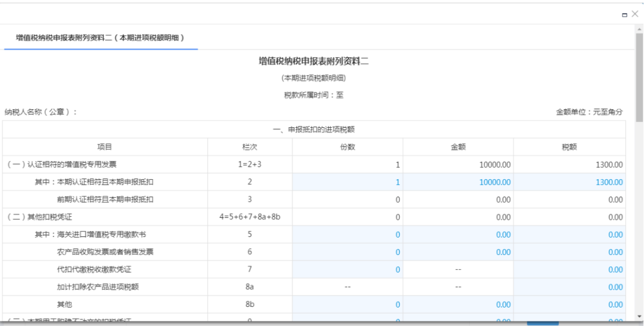Edit 税额 field for 农产品收购发票或者销售发票
This screenshot has height=326, width=644.
click(x=569, y=252)
